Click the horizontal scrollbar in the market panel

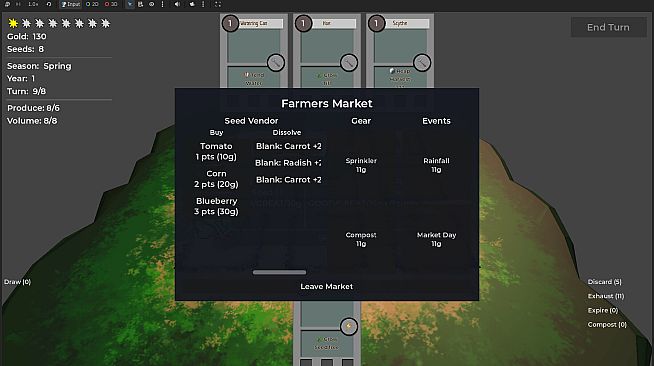tap(279, 272)
